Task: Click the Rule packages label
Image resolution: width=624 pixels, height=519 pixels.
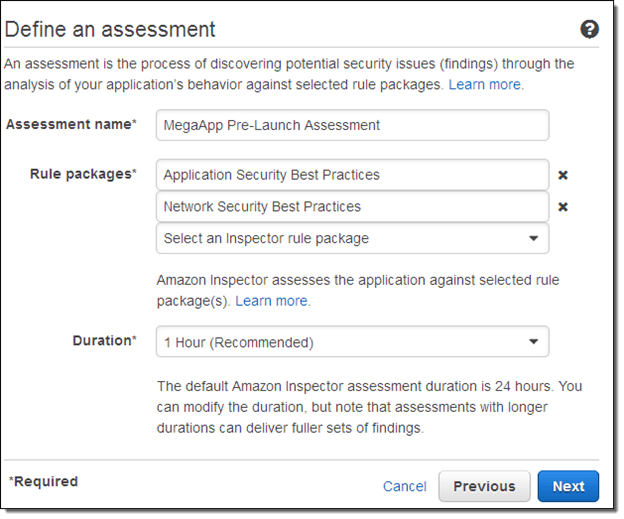Action: coord(83,174)
